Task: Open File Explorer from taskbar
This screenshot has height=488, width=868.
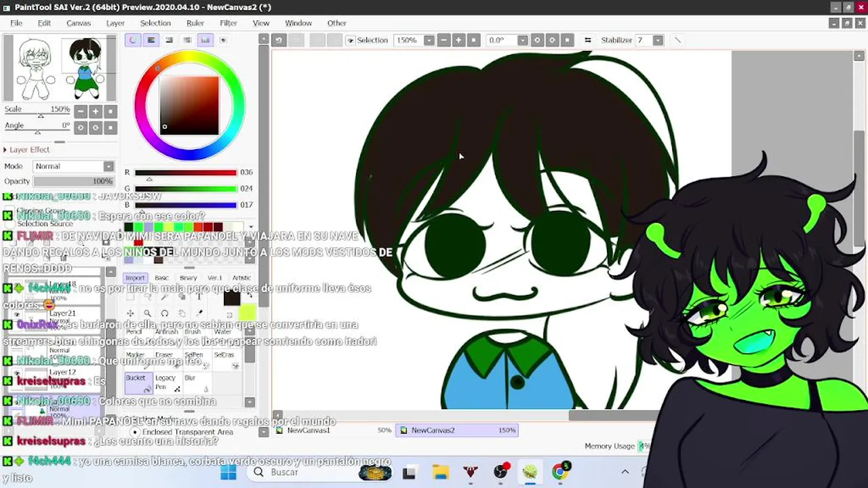Action: coord(440,472)
